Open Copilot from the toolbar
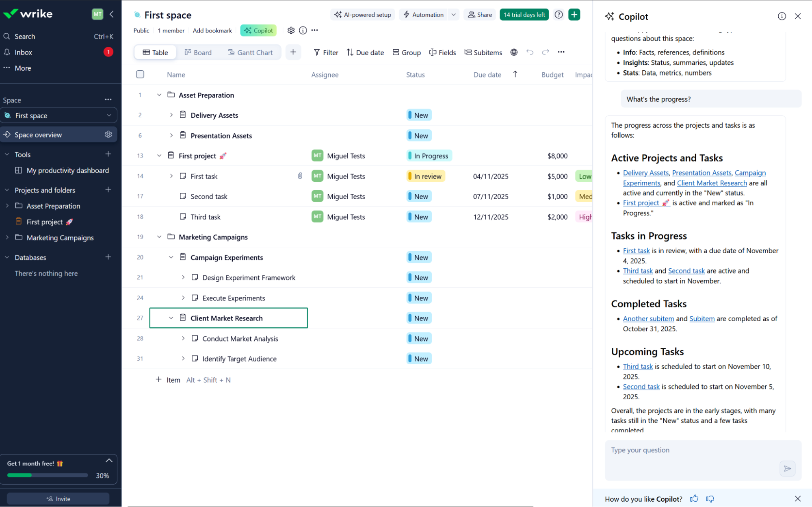The image size is (812, 507). pos(258,30)
